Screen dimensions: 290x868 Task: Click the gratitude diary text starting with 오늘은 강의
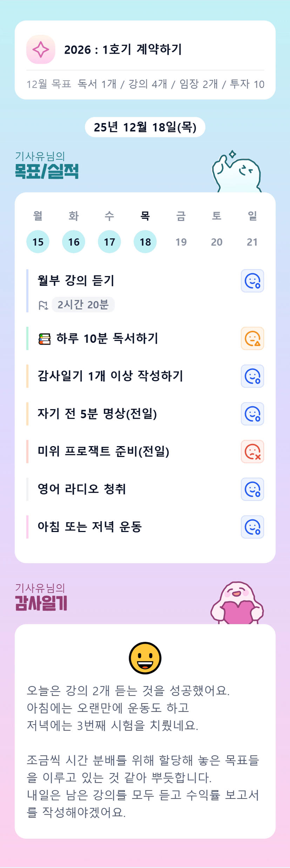click(128, 691)
